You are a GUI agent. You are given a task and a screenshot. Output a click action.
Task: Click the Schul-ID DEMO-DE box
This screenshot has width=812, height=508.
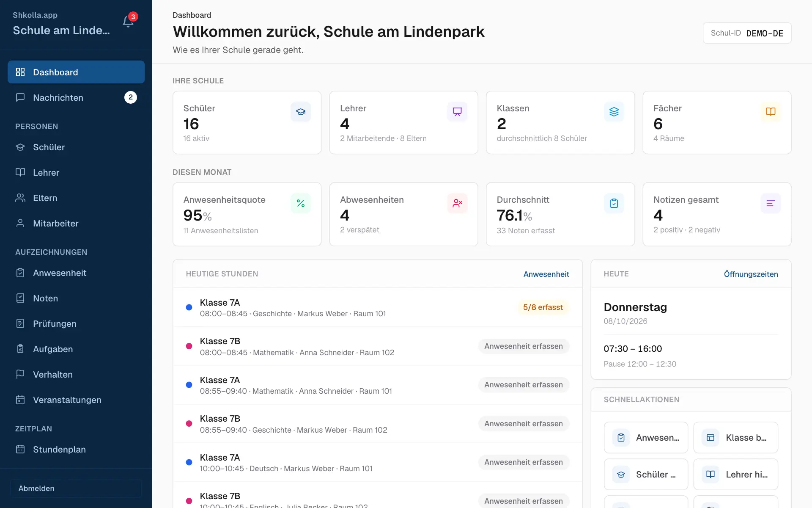tap(747, 33)
